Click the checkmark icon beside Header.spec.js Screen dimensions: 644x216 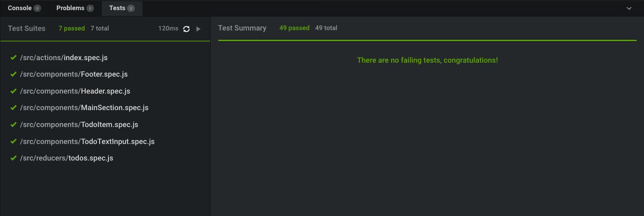click(13, 91)
